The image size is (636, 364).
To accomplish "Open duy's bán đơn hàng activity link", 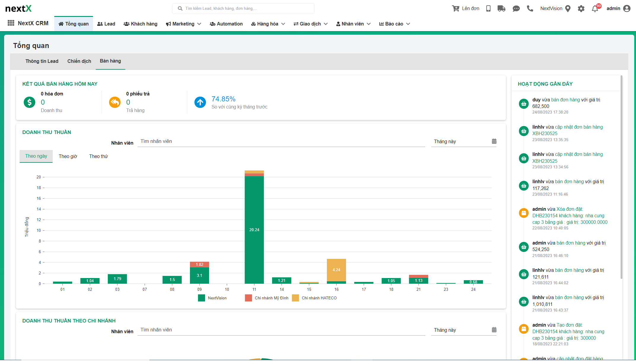I will 565,100.
